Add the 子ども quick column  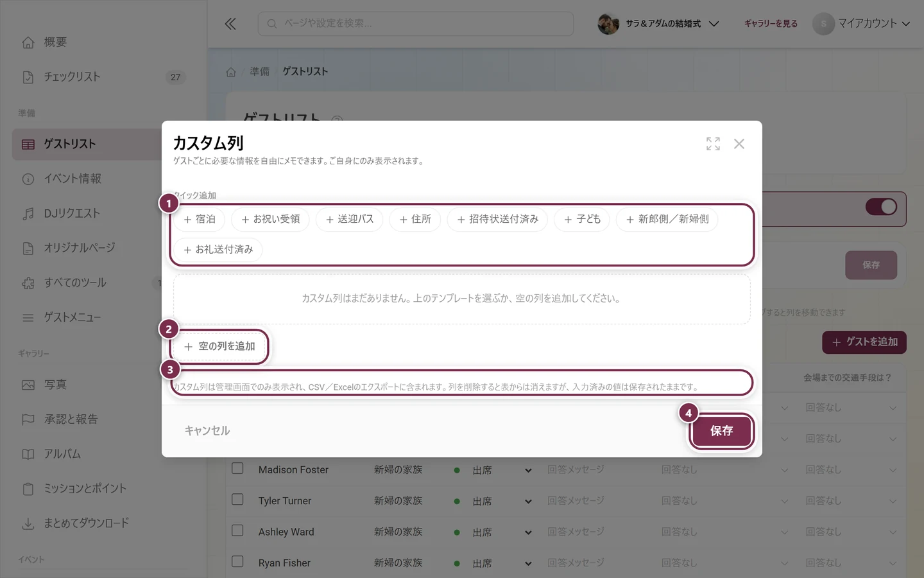click(582, 219)
